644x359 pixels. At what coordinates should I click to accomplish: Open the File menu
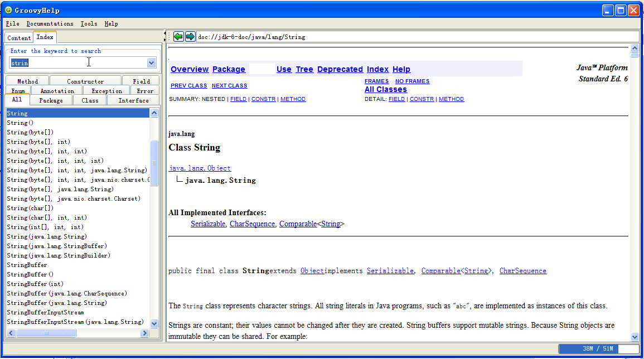[x=12, y=24]
